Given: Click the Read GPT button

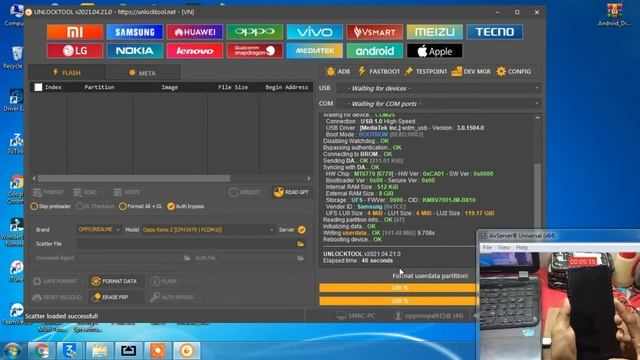Looking at the screenshot, I should click(291, 192).
